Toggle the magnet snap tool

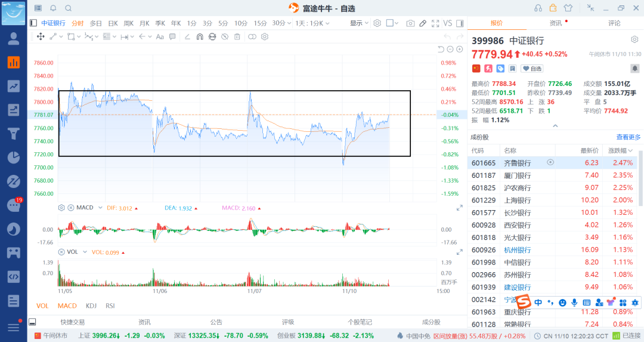(x=200, y=36)
